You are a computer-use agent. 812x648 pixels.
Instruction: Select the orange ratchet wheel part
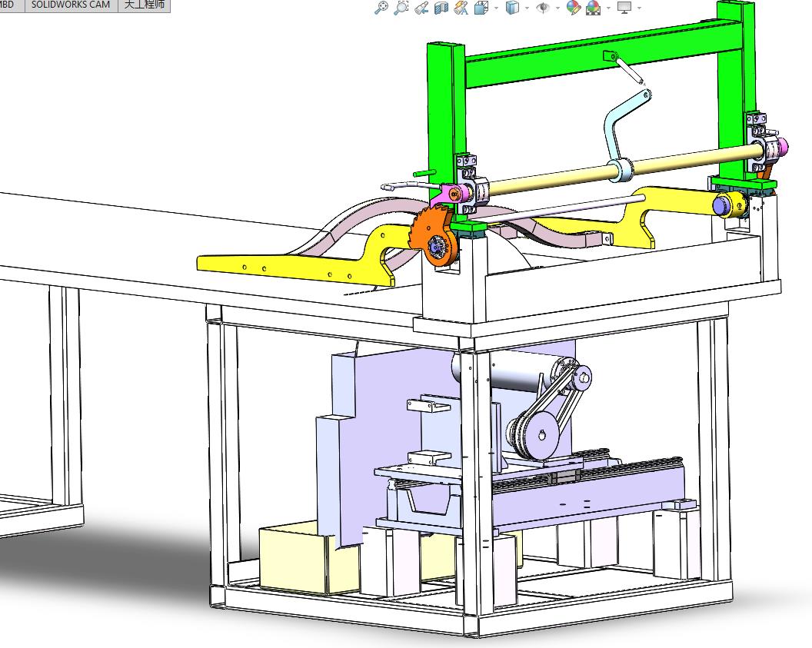pyautogui.click(x=434, y=237)
